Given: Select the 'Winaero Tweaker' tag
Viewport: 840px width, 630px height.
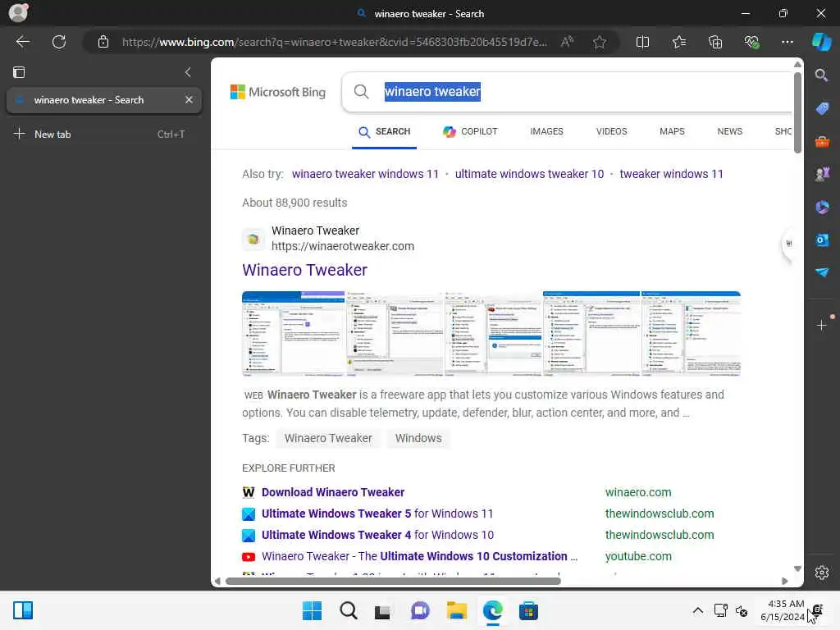Looking at the screenshot, I should (x=328, y=438).
